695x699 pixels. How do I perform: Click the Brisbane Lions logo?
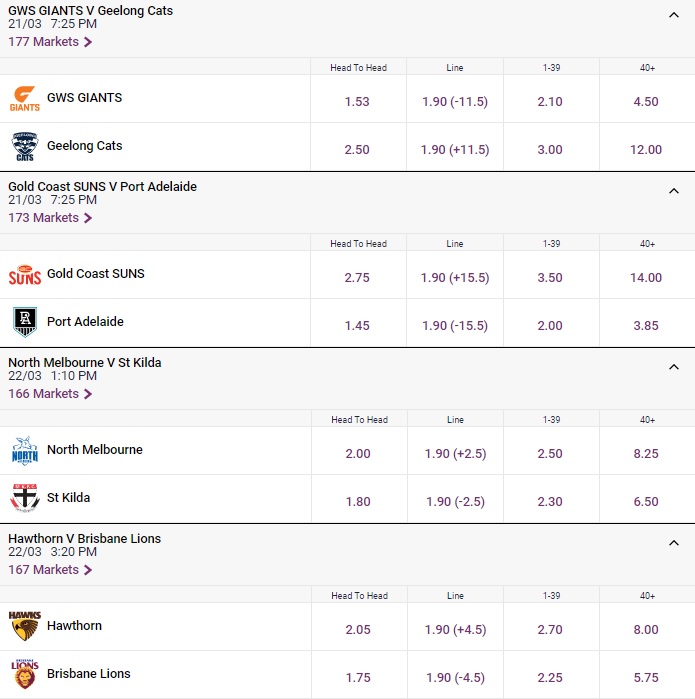(25, 674)
